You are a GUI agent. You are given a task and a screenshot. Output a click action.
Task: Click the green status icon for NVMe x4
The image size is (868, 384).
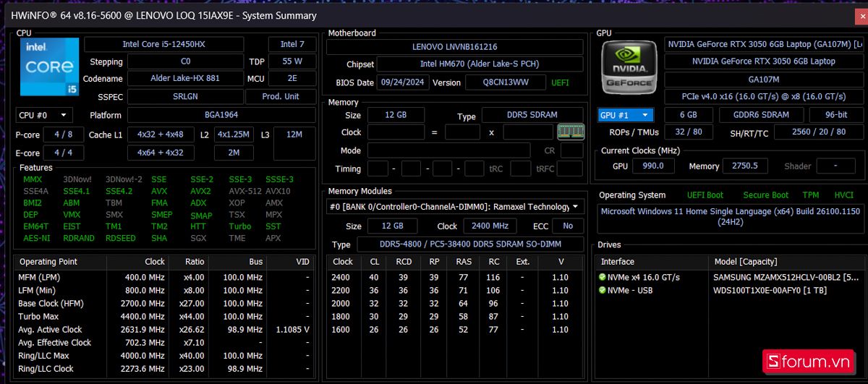pos(602,277)
